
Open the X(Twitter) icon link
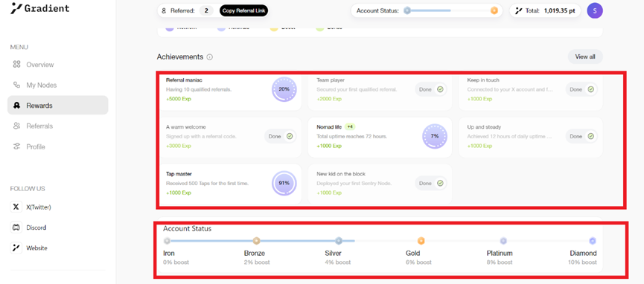pos(16,207)
